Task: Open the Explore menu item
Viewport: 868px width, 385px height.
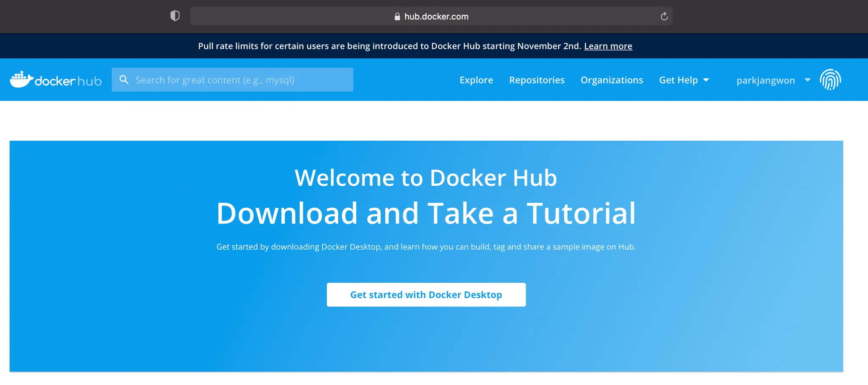Action: click(x=476, y=80)
